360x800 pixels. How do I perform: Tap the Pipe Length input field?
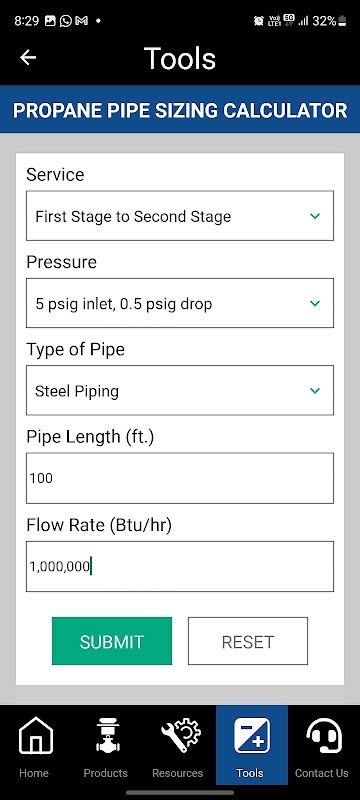point(180,478)
